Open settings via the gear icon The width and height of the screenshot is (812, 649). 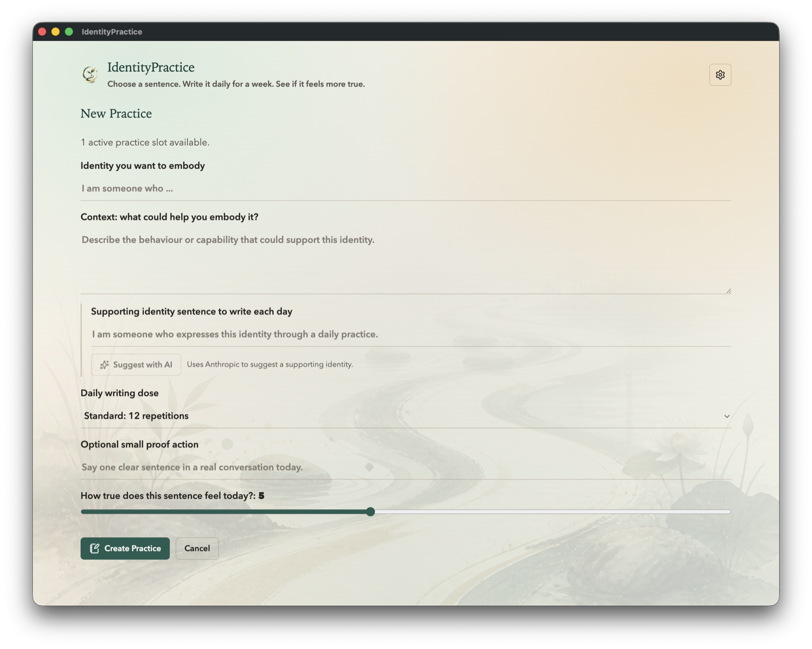click(x=720, y=75)
